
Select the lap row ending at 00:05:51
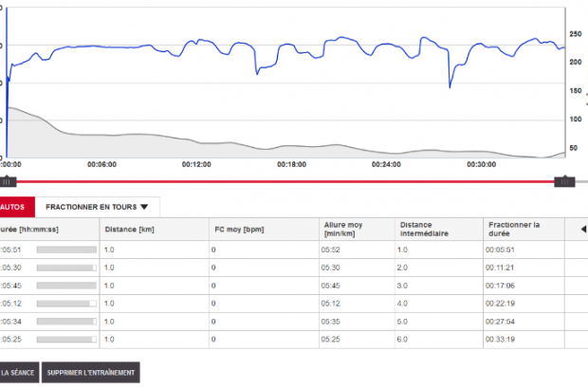coord(285,250)
